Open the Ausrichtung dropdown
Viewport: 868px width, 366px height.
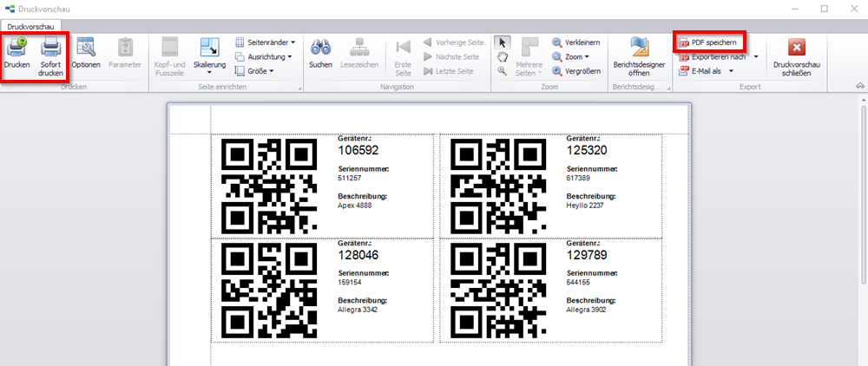point(264,56)
